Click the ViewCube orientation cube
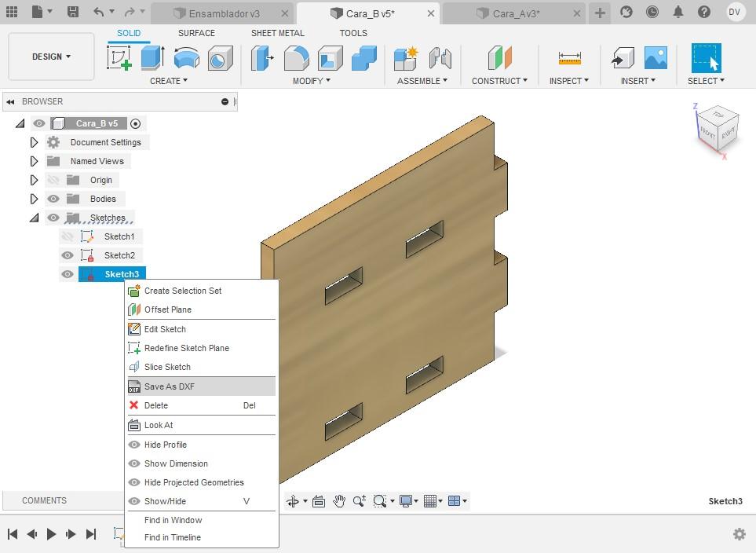 718,130
